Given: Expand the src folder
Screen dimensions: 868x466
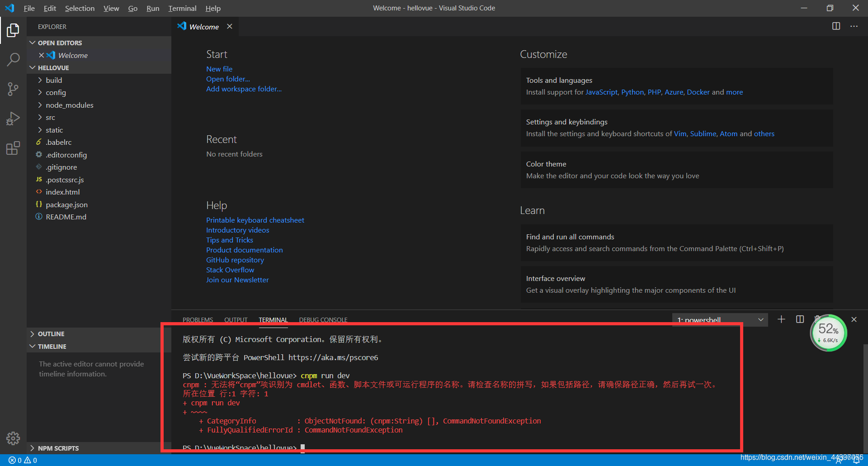Looking at the screenshot, I should (x=50, y=118).
